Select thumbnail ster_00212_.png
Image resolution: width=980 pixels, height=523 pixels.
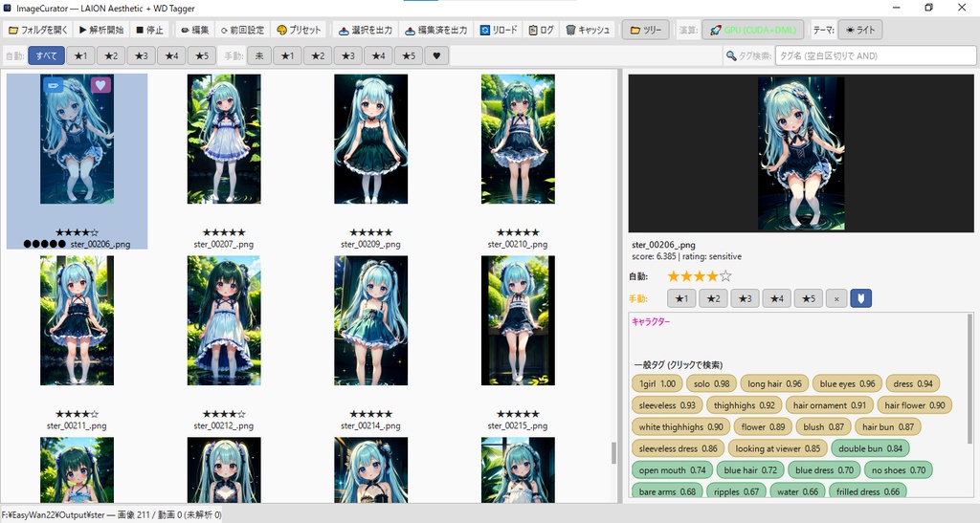[x=224, y=320]
